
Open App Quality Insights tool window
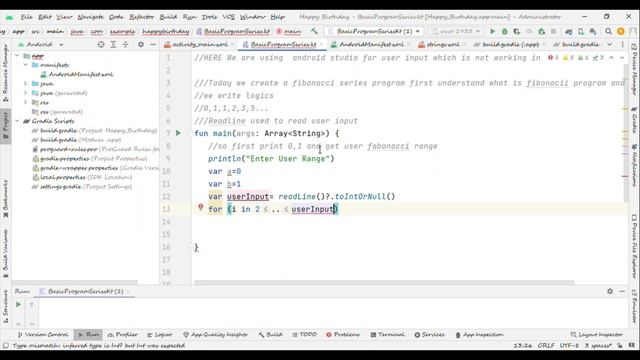pyautogui.click(x=215, y=334)
